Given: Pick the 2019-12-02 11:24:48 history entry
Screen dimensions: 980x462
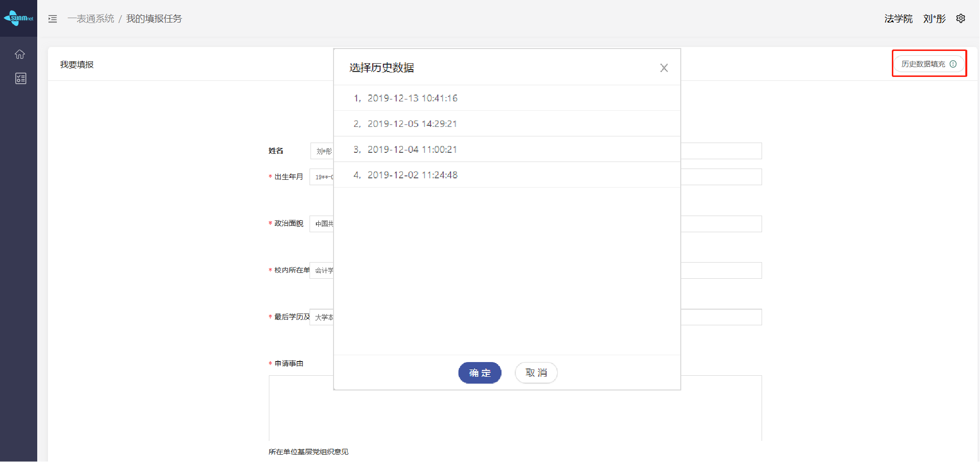Looking at the screenshot, I should [x=412, y=175].
